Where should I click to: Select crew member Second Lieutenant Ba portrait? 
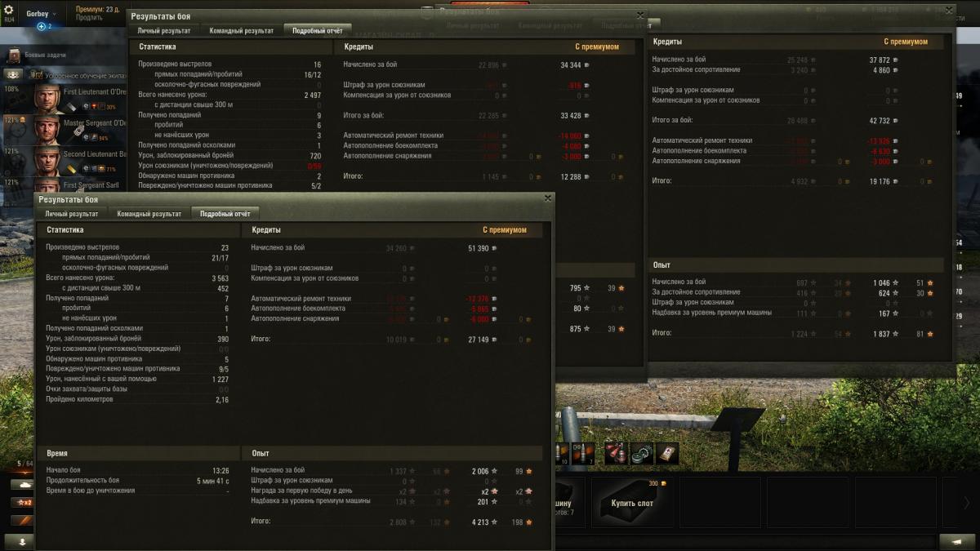48,159
